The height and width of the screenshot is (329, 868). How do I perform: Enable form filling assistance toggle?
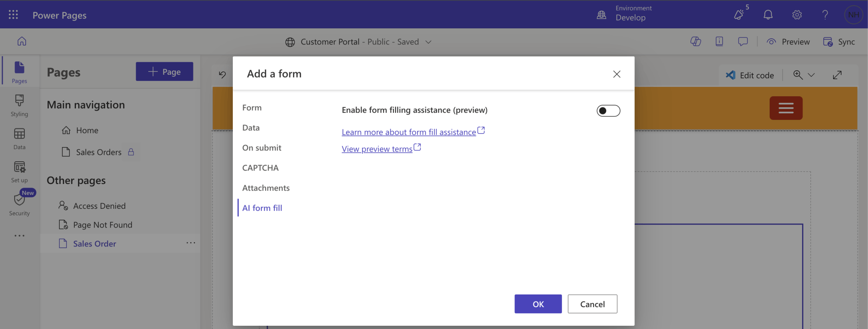click(x=608, y=110)
